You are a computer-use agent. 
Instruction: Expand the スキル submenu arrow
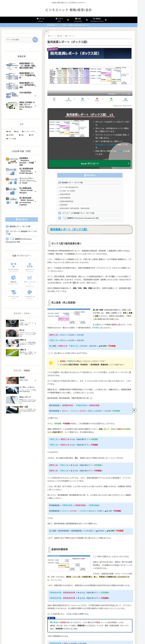pos(68,20)
